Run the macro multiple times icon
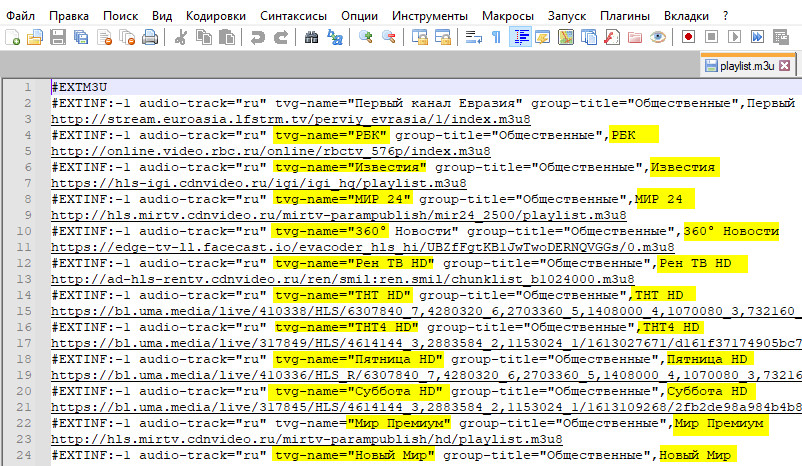Viewport: 802px width, 466px height. point(758,37)
